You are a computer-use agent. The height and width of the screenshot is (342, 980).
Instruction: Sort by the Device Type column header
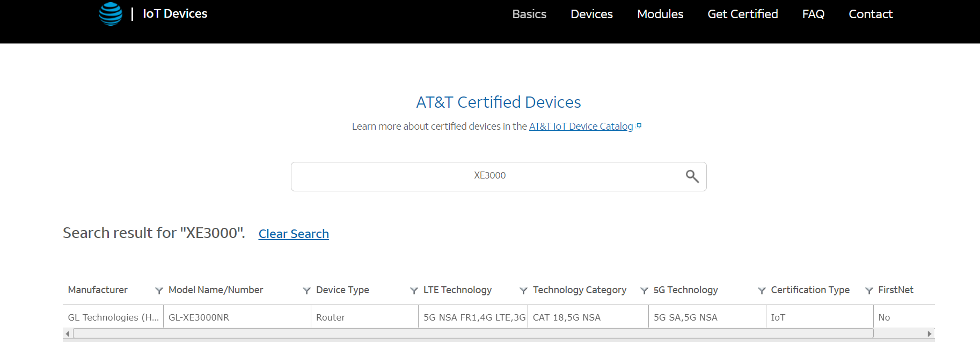(342, 290)
